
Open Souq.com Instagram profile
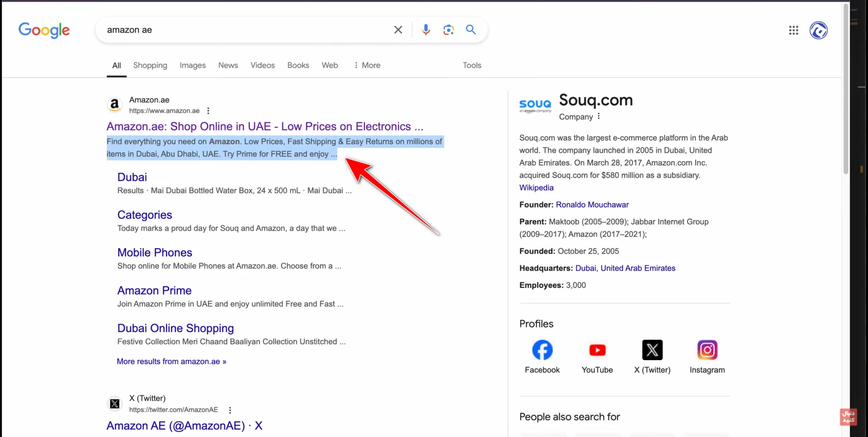pos(707,350)
